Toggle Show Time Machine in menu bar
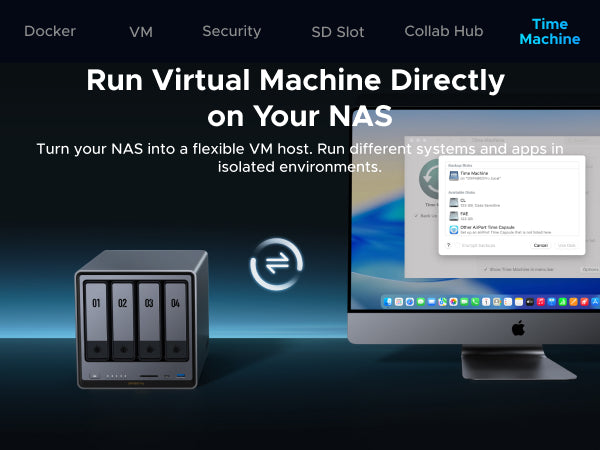The image size is (600, 450). coord(486,269)
